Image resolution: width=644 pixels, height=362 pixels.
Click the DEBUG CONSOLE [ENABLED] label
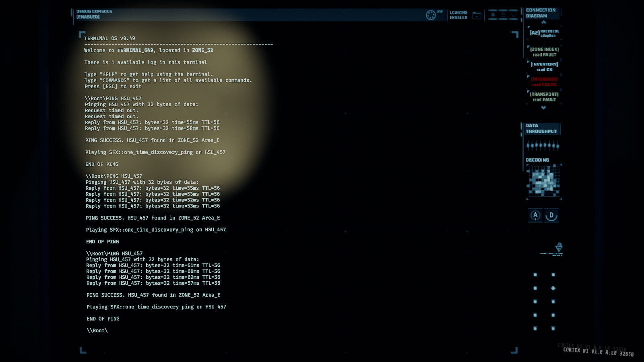(94, 14)
